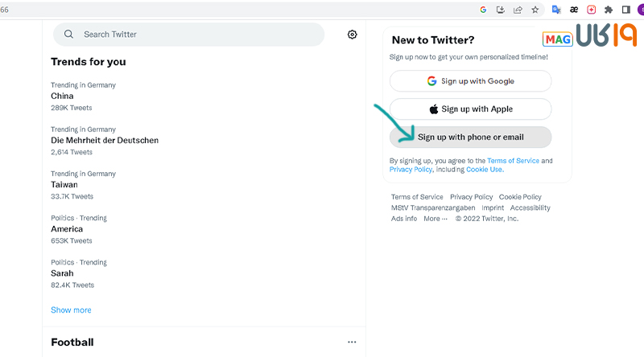
Task: Open the Accessibility footer link
Action: 530,207
